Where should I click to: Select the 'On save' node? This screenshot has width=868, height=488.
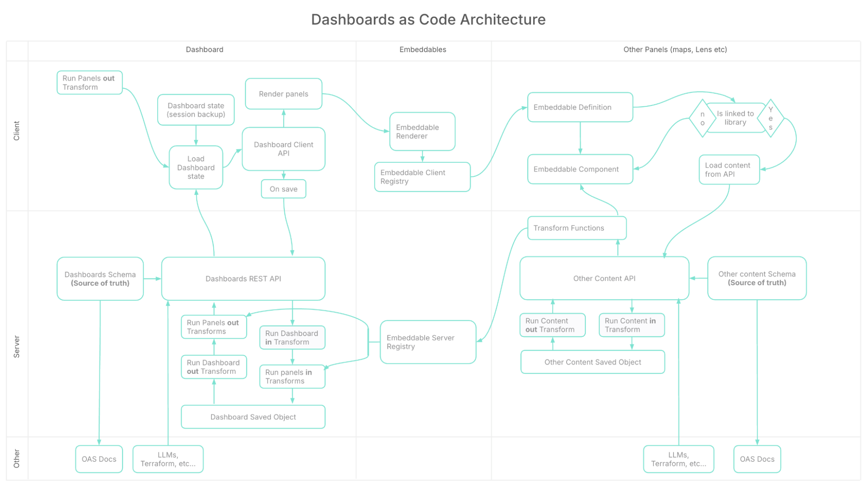pyautogui.click(x=284, y=189)
